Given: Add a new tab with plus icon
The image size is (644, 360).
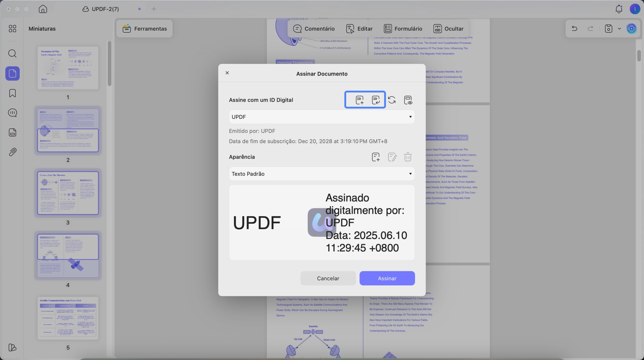Looking at the screenshot, I should [x=154, y=9].
